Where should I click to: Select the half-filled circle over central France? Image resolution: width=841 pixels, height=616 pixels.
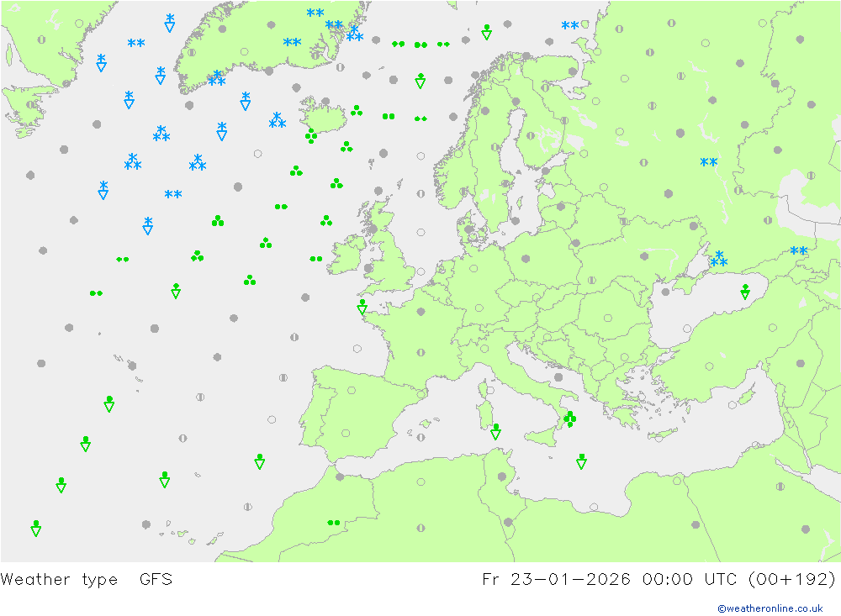pos(421,352)
